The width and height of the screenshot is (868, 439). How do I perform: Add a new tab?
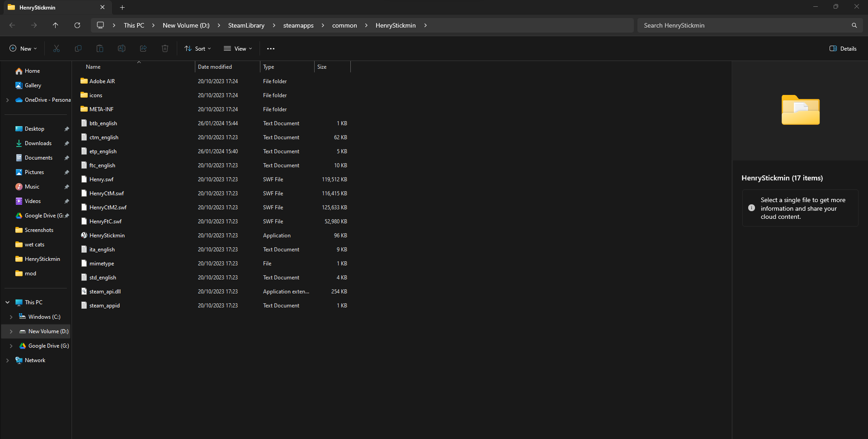click(x=123, y=7)
